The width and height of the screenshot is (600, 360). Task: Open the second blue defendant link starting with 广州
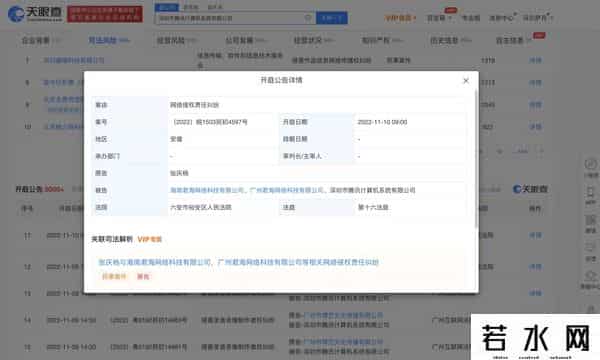pyautogui.click(x=287, y=190)
